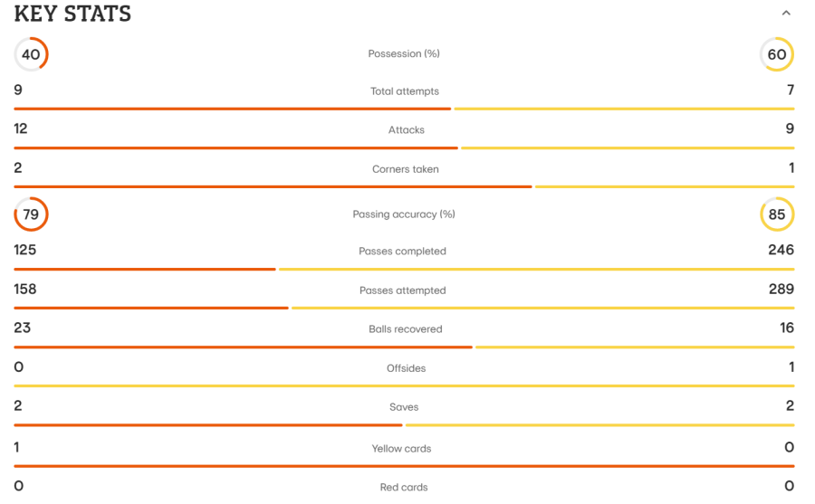Click the Balls recovered label
815x504 pixels.
[406, 329]
